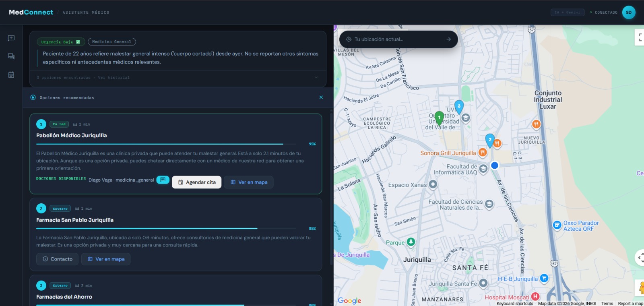Image resolution: width=644 pixels, height=306 pixels.
Task: Open Juriquilla Santa Fe pin
Action: point(483,283)
